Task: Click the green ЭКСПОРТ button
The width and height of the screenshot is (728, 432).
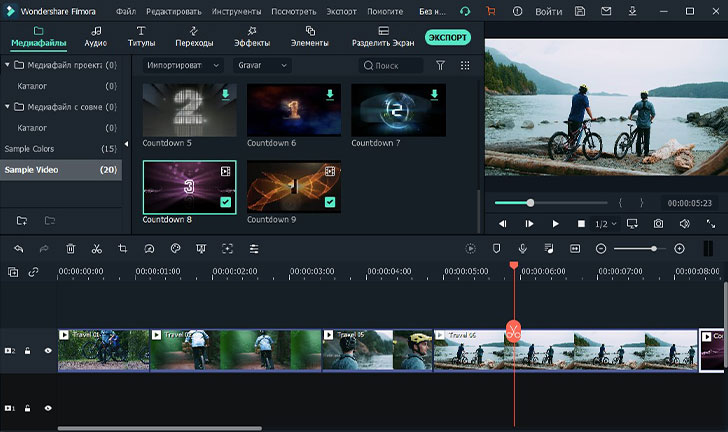Action: click(x=447, y=37)
